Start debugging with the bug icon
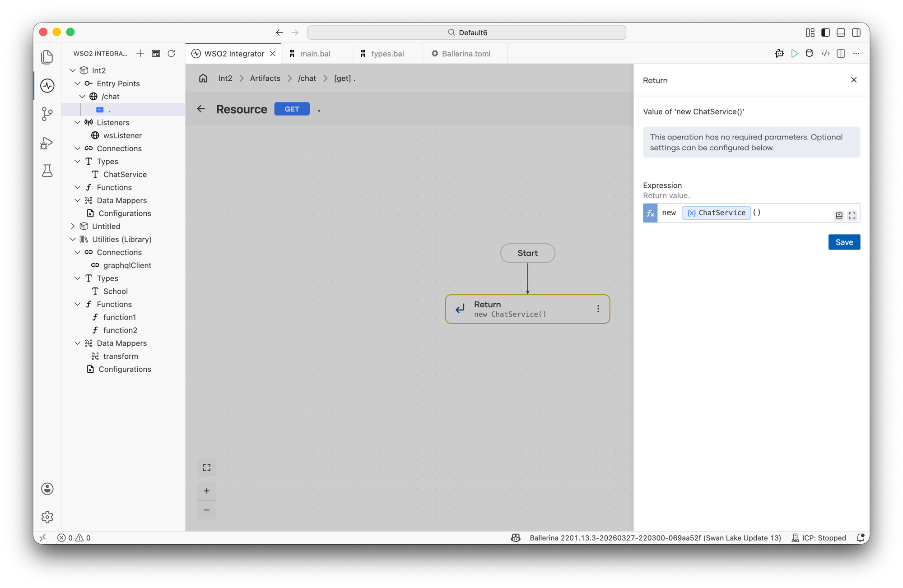This screenshot has height=588, width=903. 810,54
